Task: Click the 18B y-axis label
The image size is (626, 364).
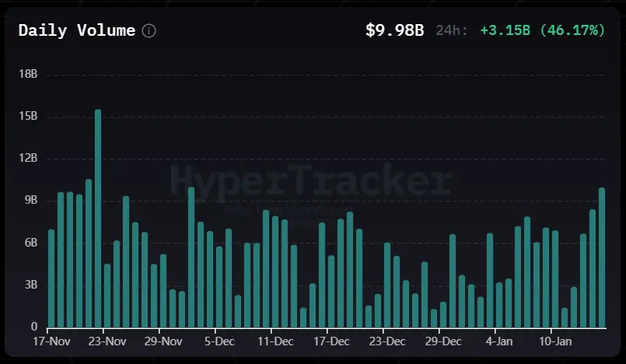Action: coord(28,74)
